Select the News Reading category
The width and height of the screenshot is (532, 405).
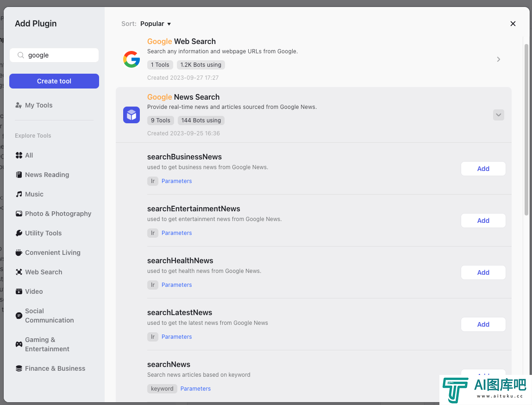pos(47,175)
